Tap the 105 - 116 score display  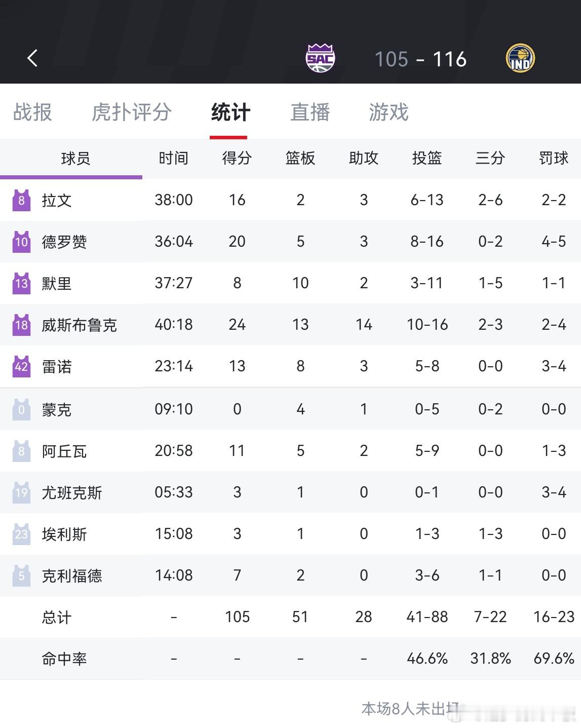[420, 59]
